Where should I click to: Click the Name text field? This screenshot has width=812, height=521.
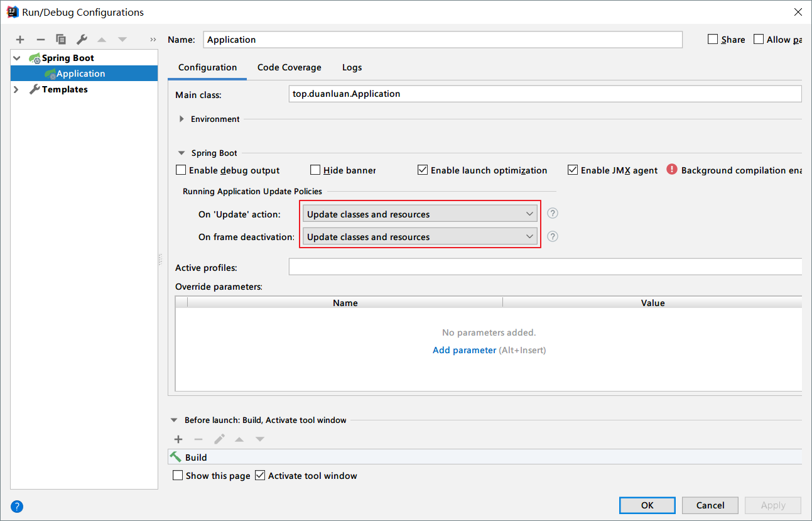443,40
